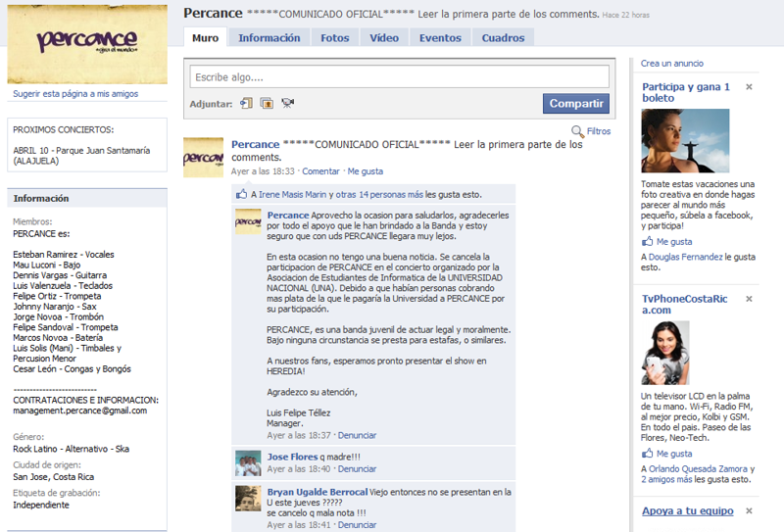
Task: Click Denunciar on Bryan Ugalde Berrocal's comment
Action: 357,525
